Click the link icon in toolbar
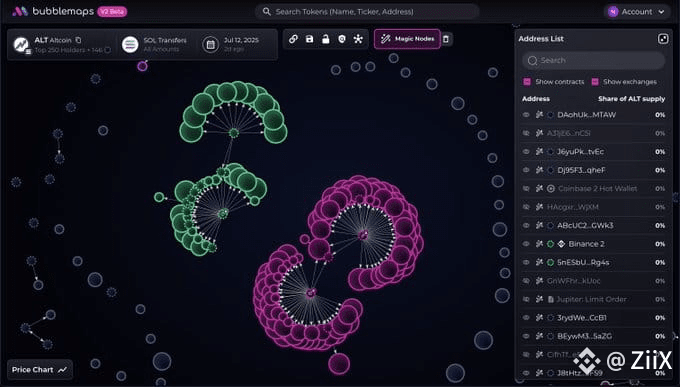The height and width of the screenshot is (387, 680). [x=293, y=39]
